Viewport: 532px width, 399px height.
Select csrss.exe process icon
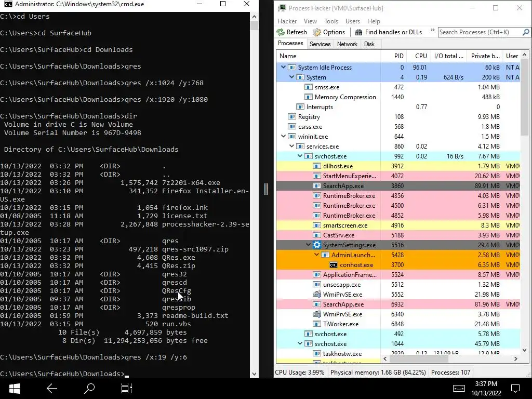(292, 127)
